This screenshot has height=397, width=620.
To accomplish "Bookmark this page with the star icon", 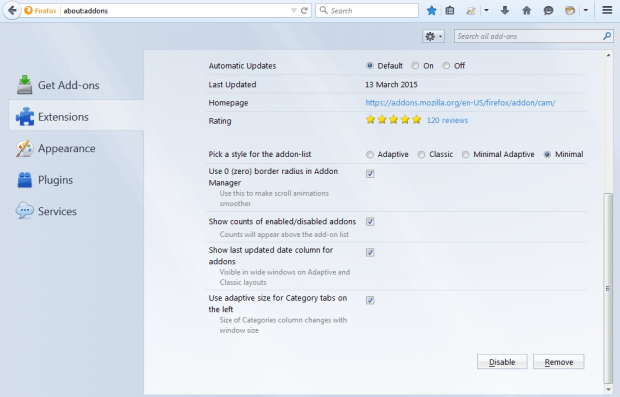I will pyautogui.click(x=431, y=11).
